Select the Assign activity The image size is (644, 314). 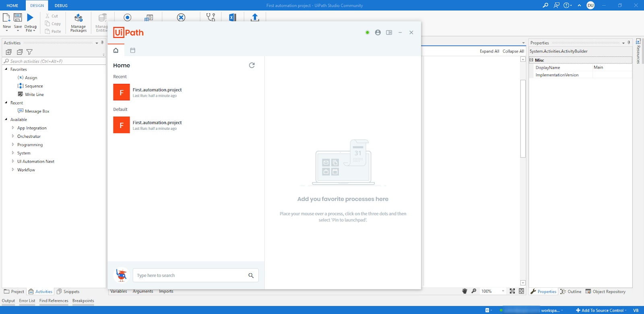(27, 78)
